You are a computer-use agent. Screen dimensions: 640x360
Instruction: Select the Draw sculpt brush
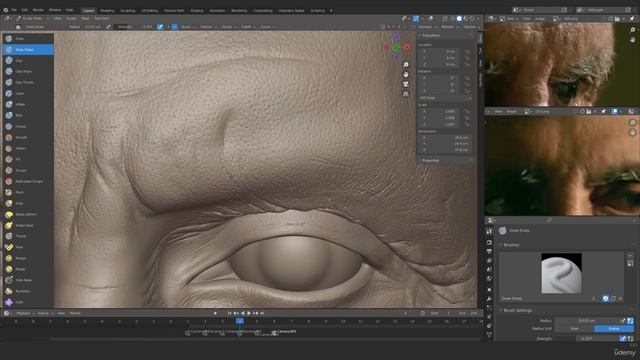(28, 38)
